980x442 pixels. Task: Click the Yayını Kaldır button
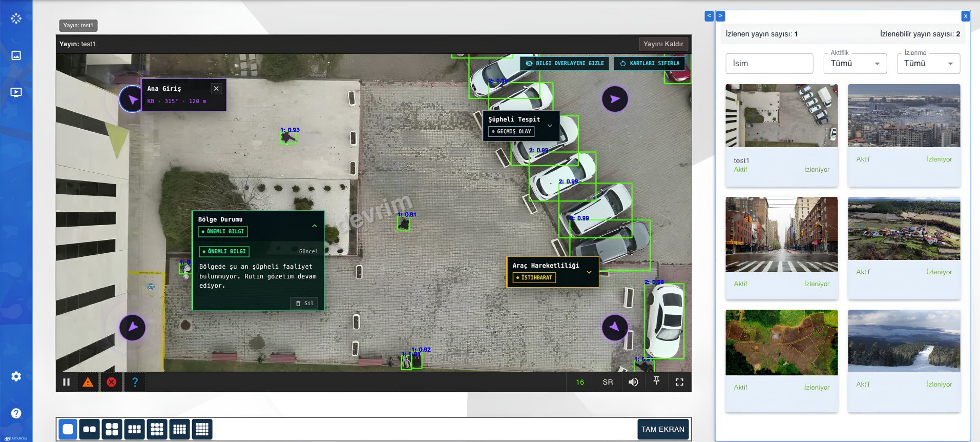point(663,44)
